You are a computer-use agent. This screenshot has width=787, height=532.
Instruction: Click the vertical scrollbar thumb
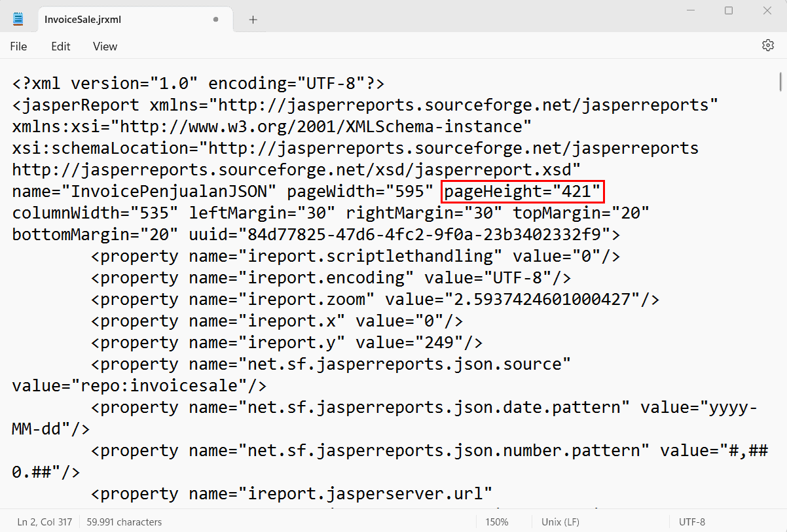[781, 81]
